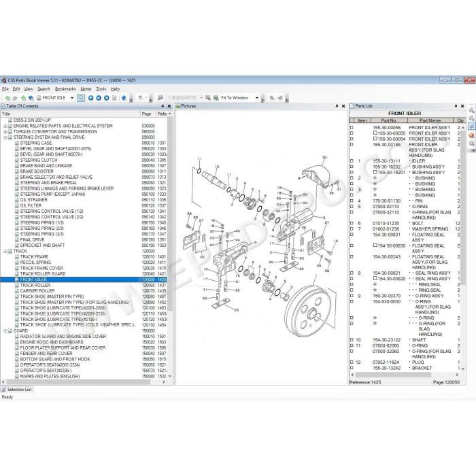Pin the Parts List panel
The height and width of the screenshot is (476, 476).
pos(456,106)
